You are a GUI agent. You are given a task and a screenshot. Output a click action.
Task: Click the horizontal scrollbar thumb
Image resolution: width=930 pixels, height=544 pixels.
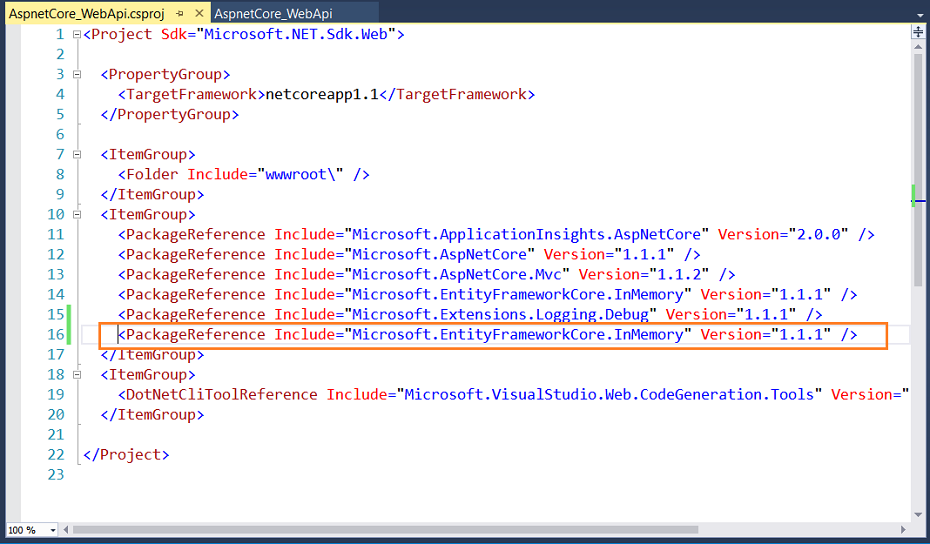385,530
